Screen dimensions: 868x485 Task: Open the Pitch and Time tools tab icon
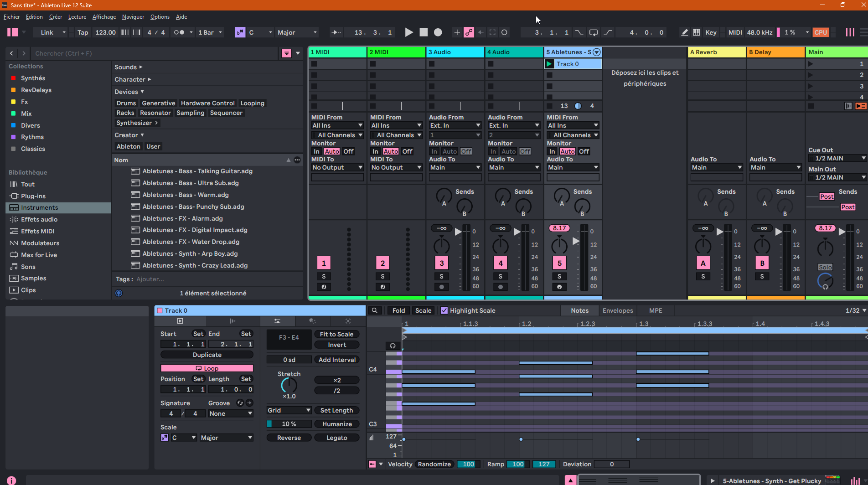[277, 321]
